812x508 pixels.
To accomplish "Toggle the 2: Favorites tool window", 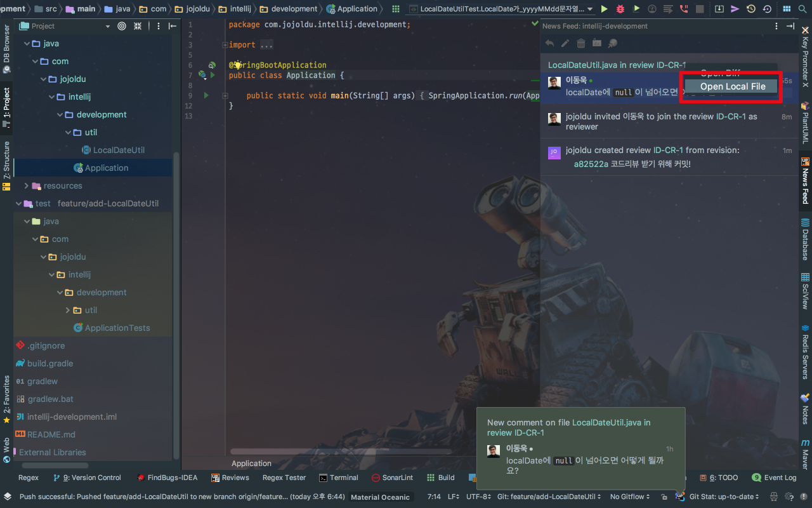I will pos(6,399).
